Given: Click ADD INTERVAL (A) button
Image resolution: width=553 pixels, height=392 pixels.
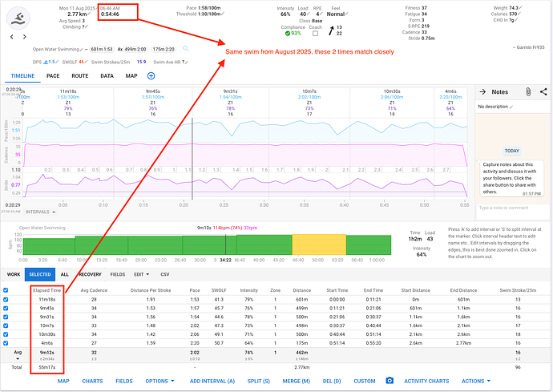Looking at the screenshot, I should coord(212,381).
